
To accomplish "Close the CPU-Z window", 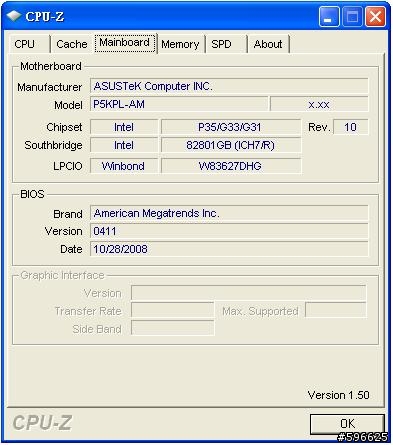I will (375, 16).
